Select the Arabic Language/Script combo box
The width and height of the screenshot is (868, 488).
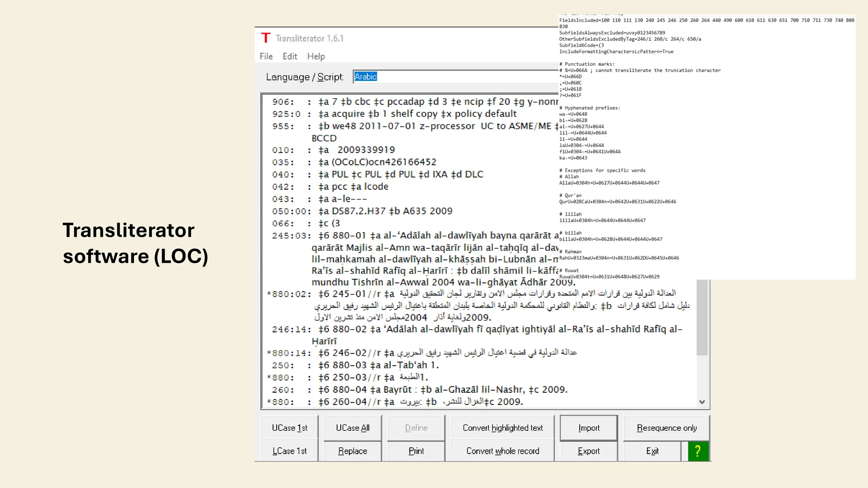point(456,77)
